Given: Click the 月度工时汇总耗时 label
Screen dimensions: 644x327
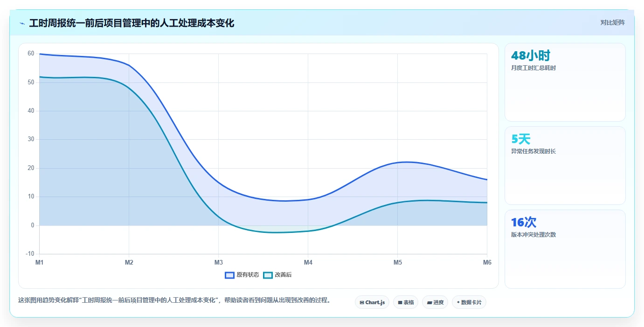Looking at the screenshot, I should (533, 68).
